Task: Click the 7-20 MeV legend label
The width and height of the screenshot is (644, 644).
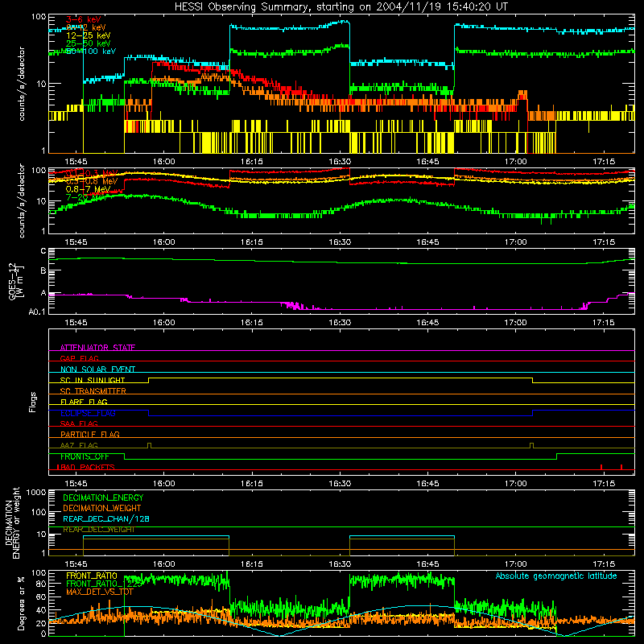Action: pos(85,197)
